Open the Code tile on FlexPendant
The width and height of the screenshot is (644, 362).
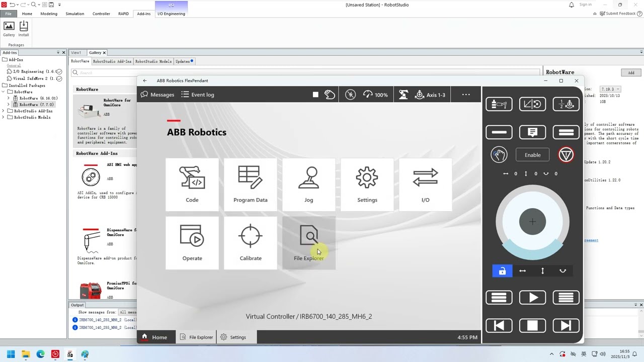tap(192, 185)
